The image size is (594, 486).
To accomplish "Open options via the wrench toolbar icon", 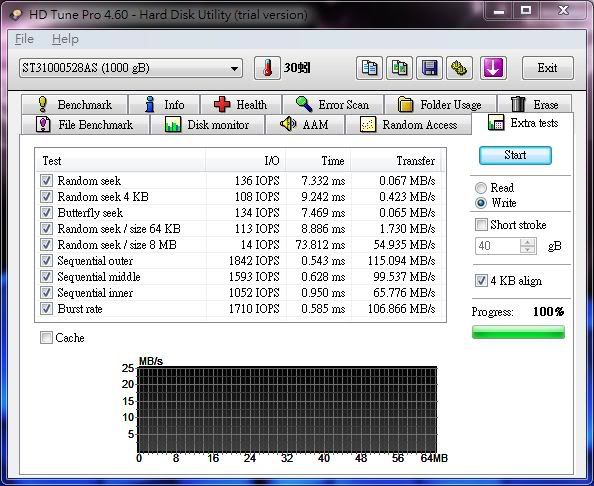I will tap(459, 68).
